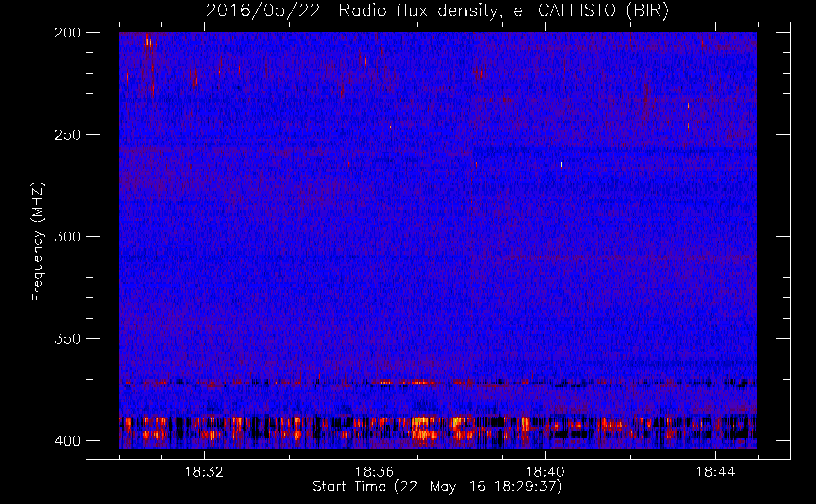Click the 18:44 time tick label
This screenshot has width=816, height=504.
coord(716,472)
